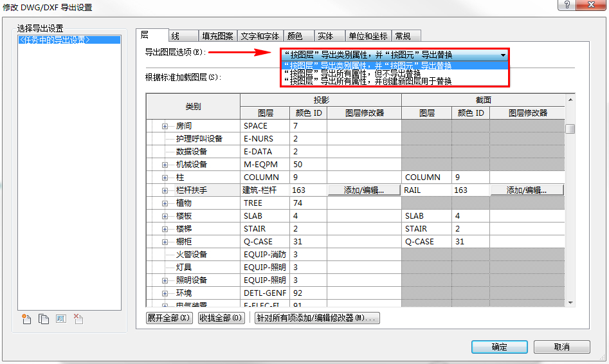Select the E-DATA layer cell

[x=265, y=152]
